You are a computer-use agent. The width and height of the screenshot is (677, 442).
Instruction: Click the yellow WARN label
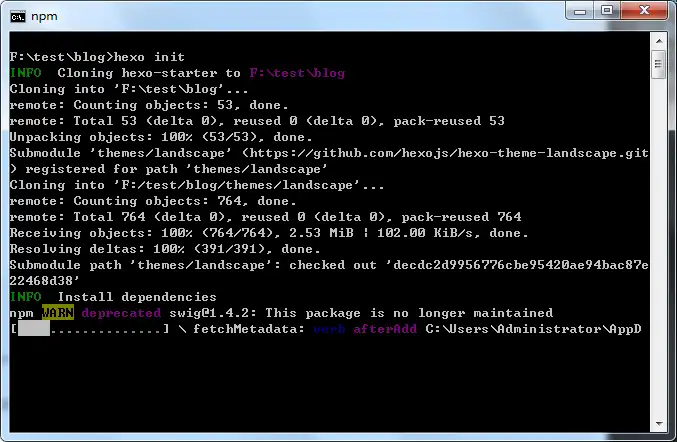[x=58, y=313]
